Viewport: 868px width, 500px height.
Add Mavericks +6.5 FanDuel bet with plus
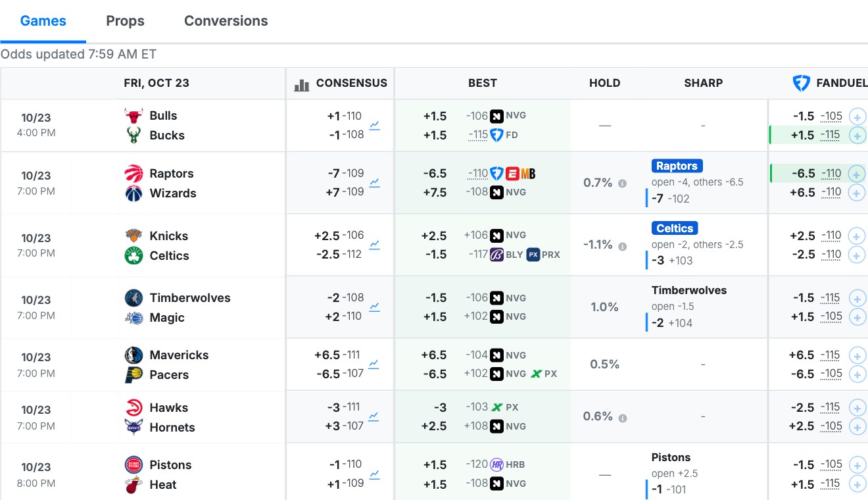tap(857, 356)
